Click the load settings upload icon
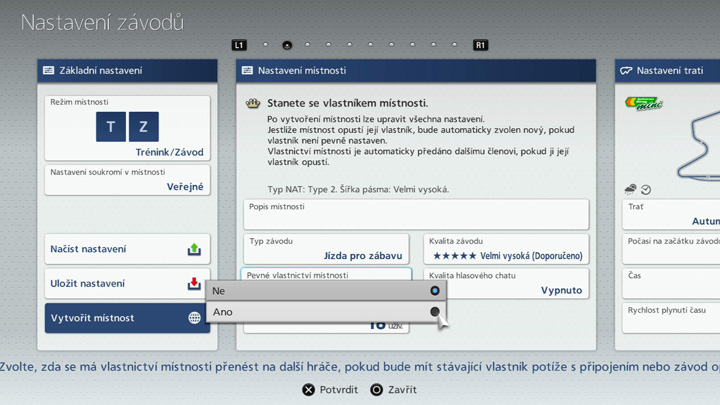720x405 pixels. point(194,249)
